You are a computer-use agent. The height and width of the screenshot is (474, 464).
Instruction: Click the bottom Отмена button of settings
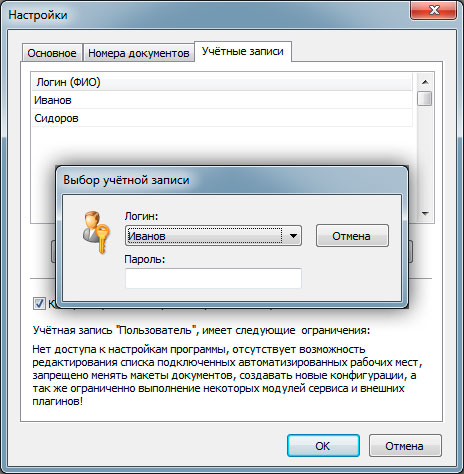coord(405,446)
